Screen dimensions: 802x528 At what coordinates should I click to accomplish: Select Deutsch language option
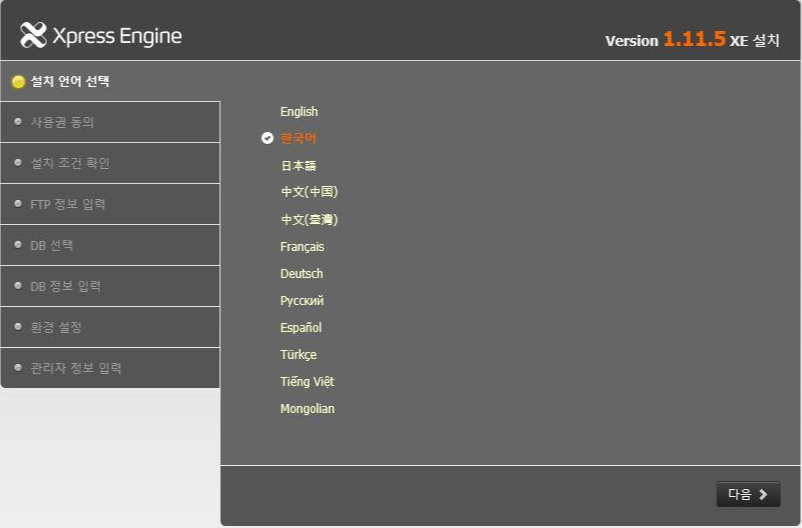tap(301, 274)
